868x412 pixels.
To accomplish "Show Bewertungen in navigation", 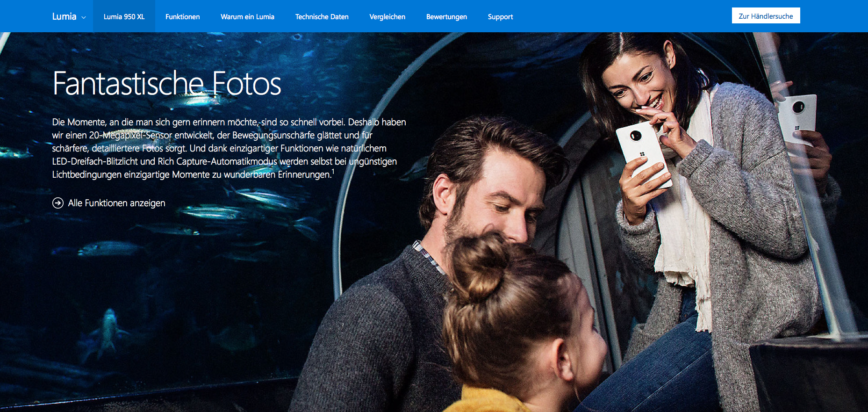I will point(446,16).
